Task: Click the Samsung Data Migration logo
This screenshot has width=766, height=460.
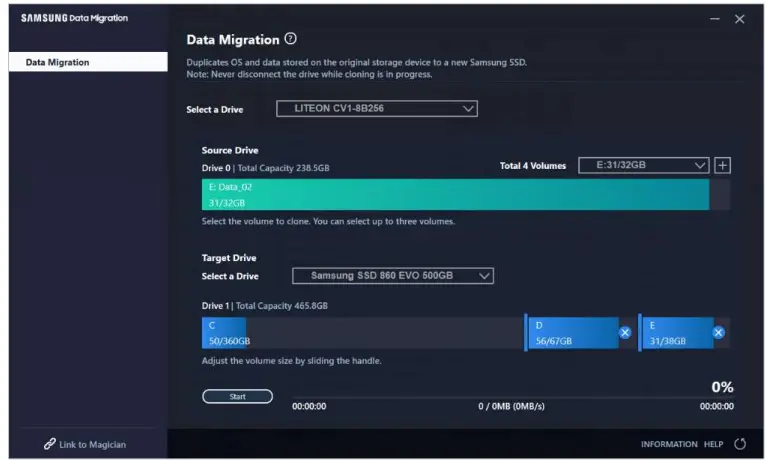Action: [74, 18]
